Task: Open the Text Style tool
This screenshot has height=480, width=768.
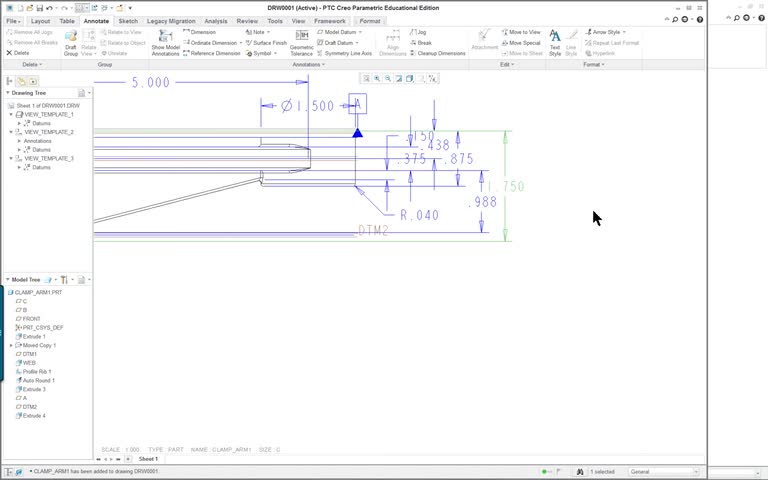Action: point(555,43)
